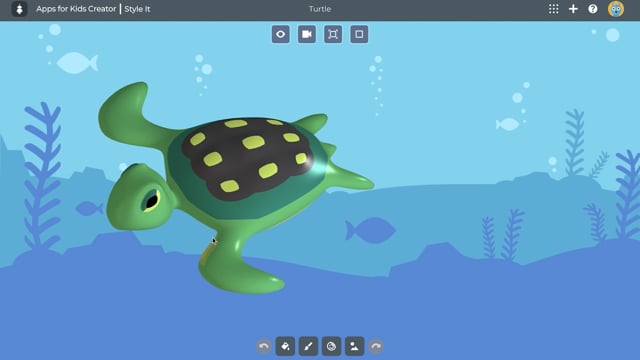The width and height of the screenshot is (640, 360).
Task: Undo the last action
Action: point(264,347)
